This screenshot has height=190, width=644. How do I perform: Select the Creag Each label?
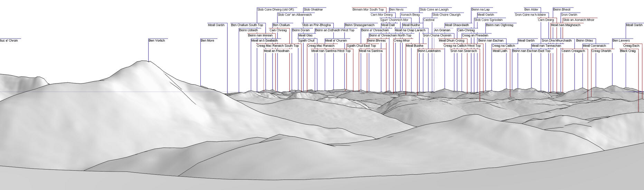click(x=631, y=46)
